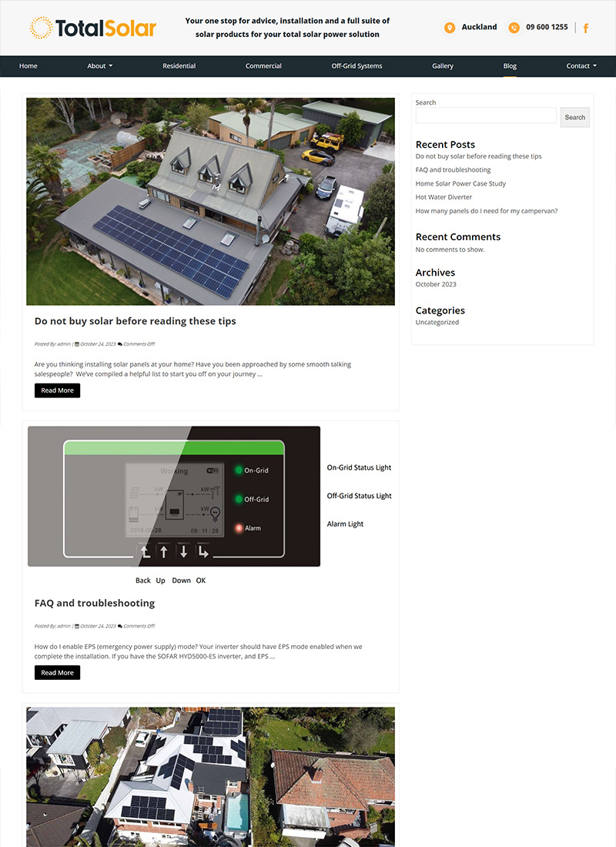View the October 2023 archive

point(436,284)
